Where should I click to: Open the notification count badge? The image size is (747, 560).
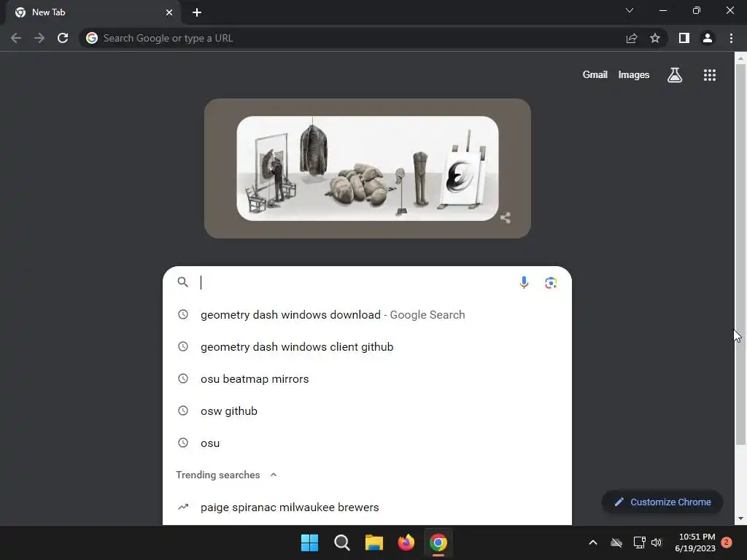tap(727, 542)
